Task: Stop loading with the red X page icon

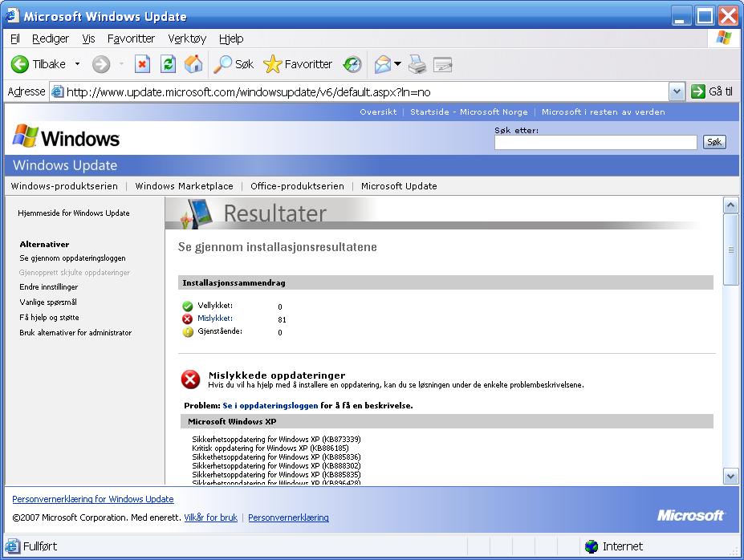Action: (x=142, y=64)
